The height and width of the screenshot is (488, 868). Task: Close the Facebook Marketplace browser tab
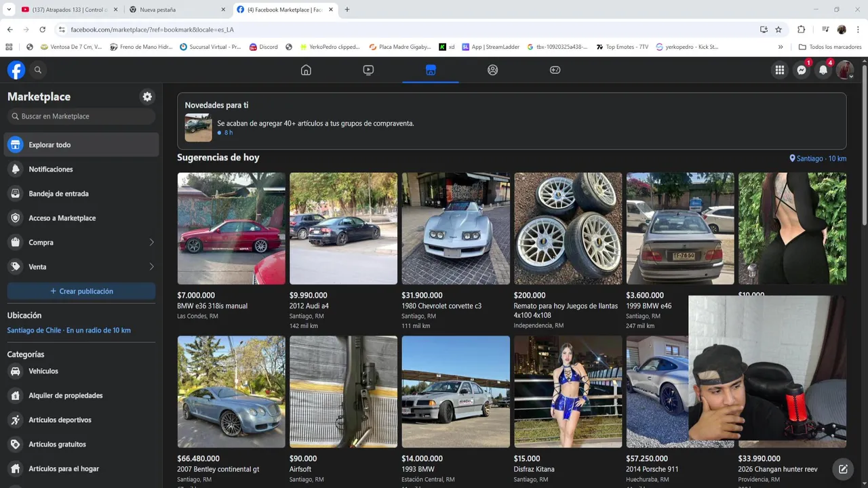[331, 9]
